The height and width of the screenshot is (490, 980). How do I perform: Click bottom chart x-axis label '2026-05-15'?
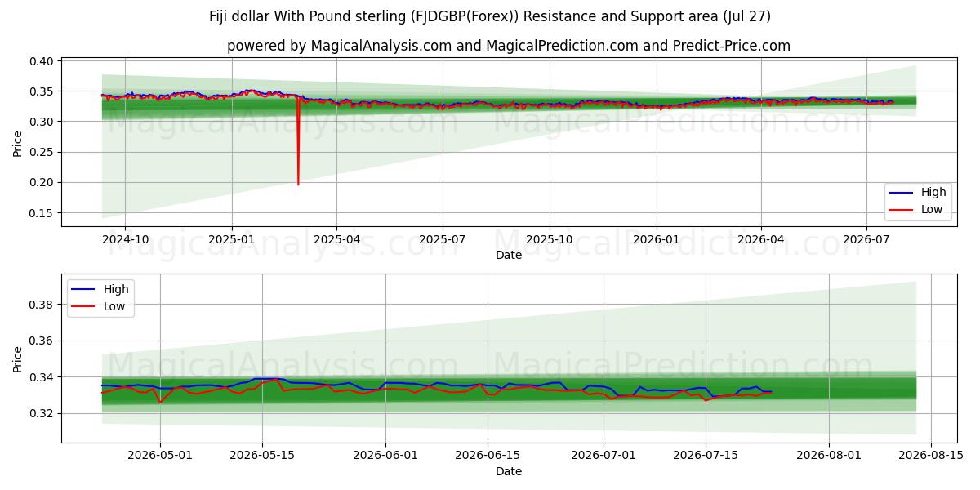click(262, 456)
